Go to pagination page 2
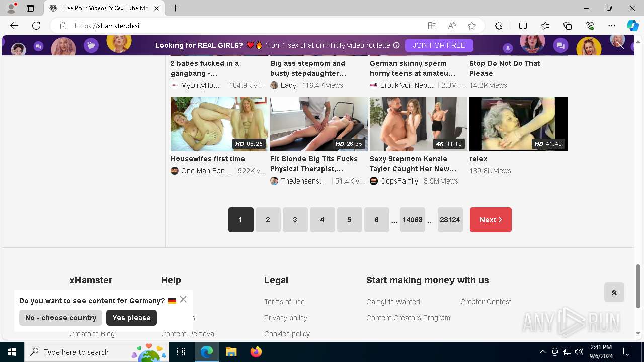Image resolution: width=644 pixels, height=362 pixels. coord(268,220)
